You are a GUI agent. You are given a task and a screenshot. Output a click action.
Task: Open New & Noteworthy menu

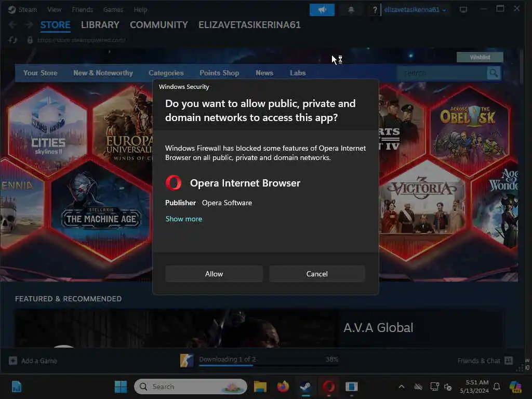tap(103, 73)
